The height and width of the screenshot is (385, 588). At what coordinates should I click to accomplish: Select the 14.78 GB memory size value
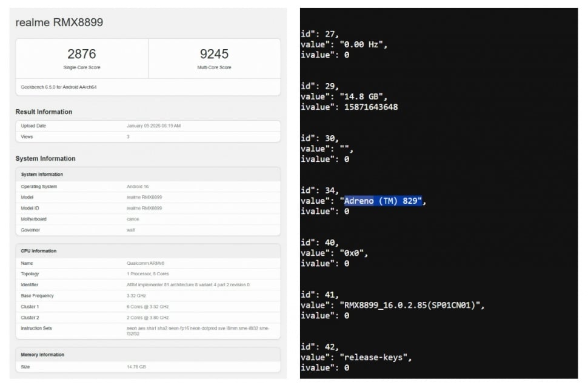[x=136, y=367]
